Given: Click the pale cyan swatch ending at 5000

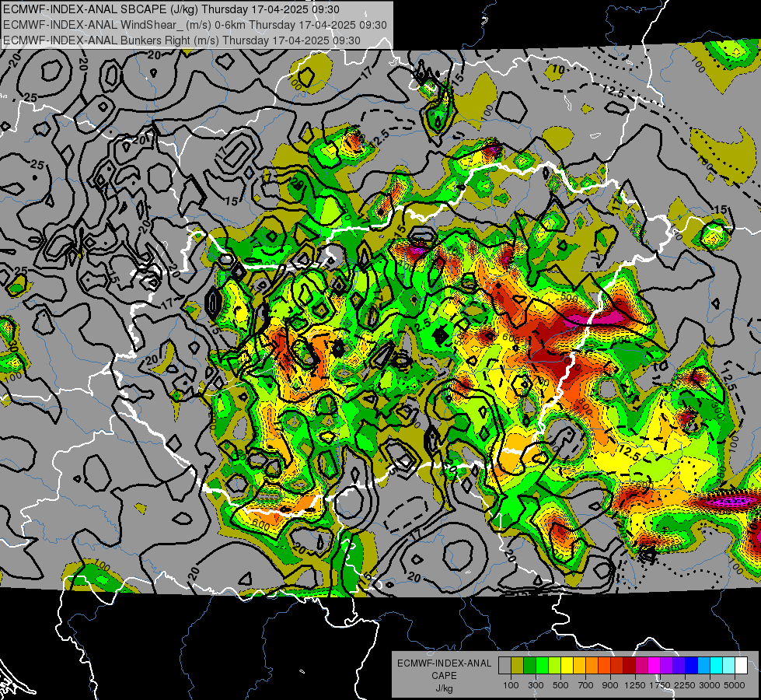Looking at the screenshot, I should [x=729, y=665].
